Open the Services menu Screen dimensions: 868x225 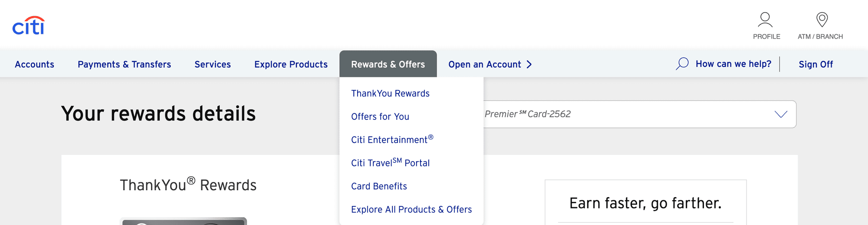[x=213, y=65]
